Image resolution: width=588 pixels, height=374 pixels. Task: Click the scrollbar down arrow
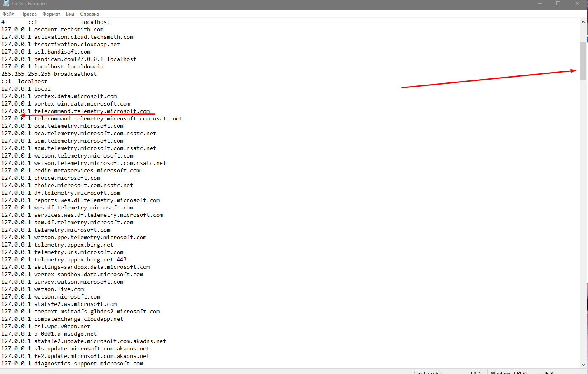click(583, 365)
